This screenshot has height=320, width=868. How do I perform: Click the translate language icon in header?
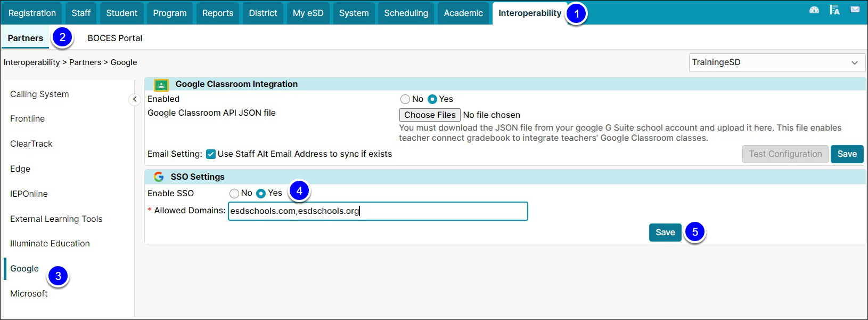(x=834, y=10)
